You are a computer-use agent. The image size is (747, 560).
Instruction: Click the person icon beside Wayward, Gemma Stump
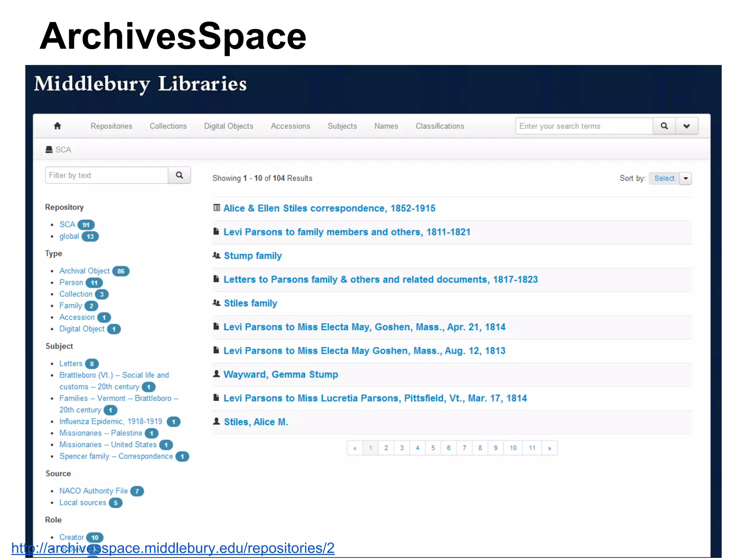tap(216, 374)
